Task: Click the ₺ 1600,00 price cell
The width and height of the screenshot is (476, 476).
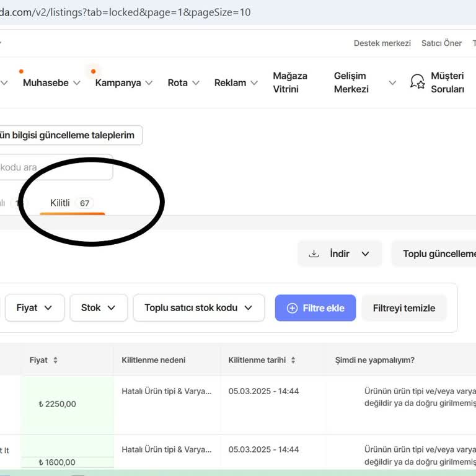Action: tap(68, 462)
